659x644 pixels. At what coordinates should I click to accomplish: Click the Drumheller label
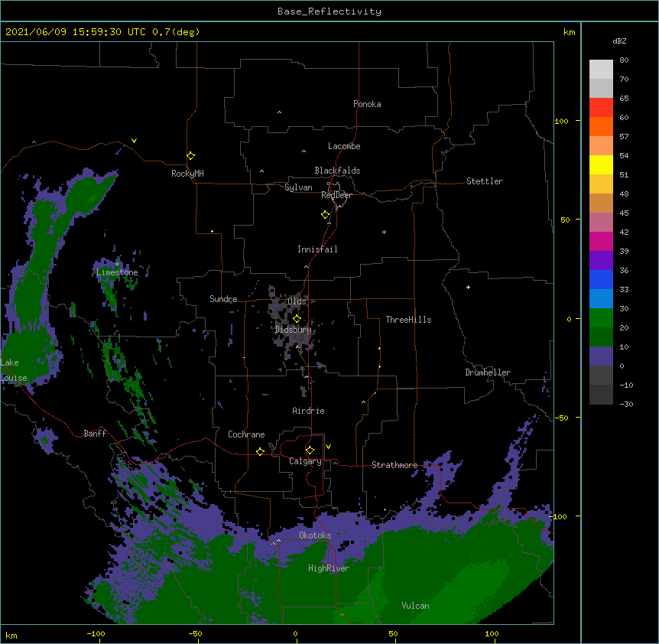point(488,372)
